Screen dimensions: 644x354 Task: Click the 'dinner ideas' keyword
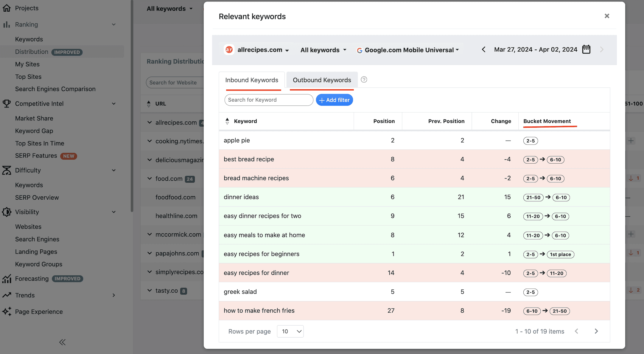241,197
